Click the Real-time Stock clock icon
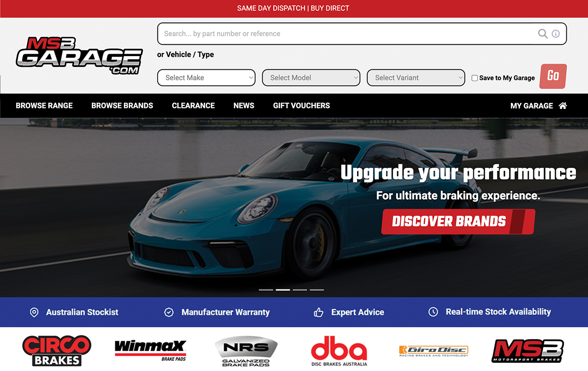The width and height of the screenshot is (588, 371). coord(433,312)
